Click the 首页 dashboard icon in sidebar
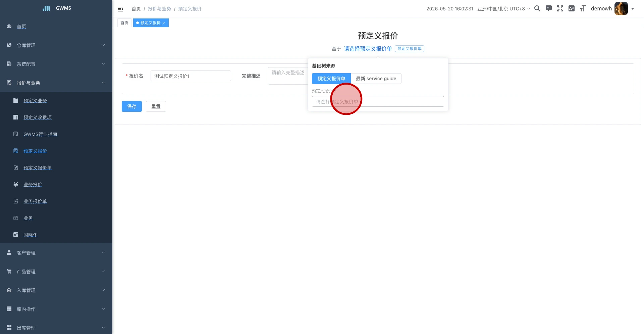644x334 pixels. pyautogui.click(x=9, y=26)
